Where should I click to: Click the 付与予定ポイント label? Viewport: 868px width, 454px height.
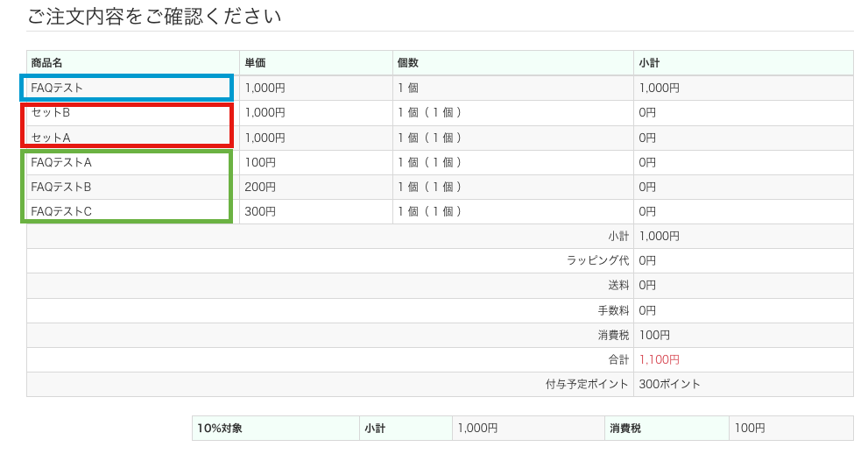coord(588,384)
